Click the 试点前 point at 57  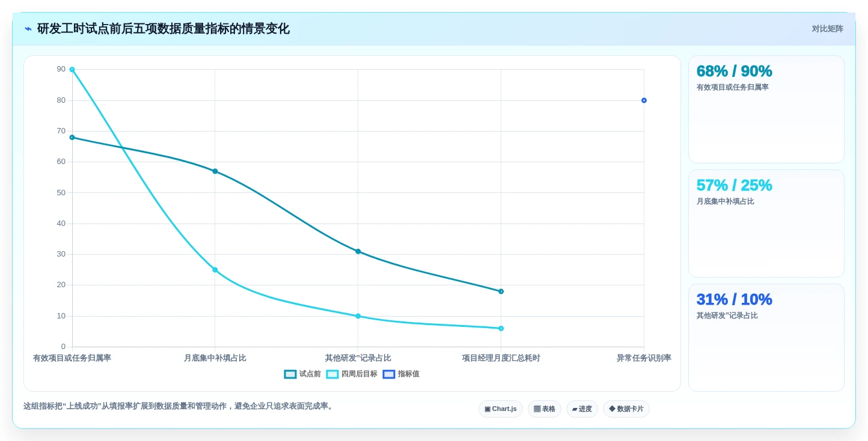pos(215,171)
